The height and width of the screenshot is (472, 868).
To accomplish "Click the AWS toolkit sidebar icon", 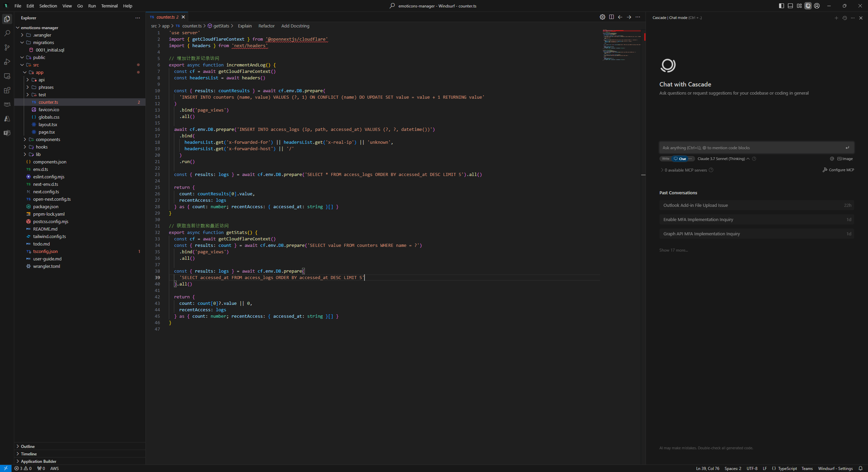I will 7,104.
